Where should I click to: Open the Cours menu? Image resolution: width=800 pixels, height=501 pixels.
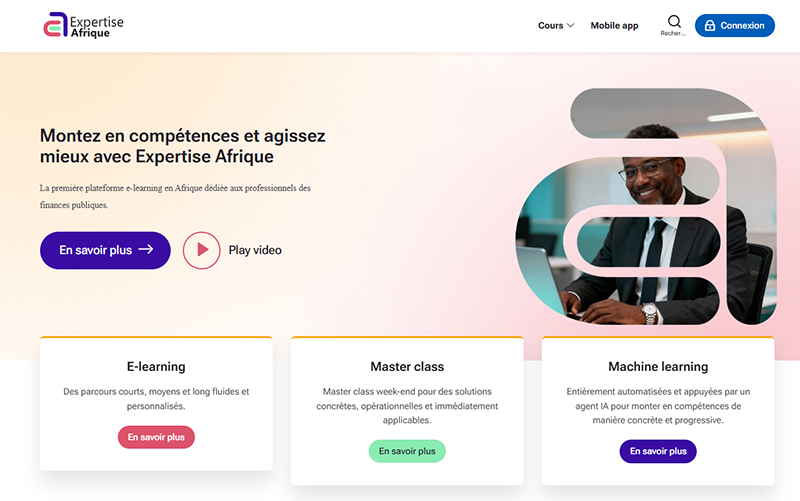556,26
